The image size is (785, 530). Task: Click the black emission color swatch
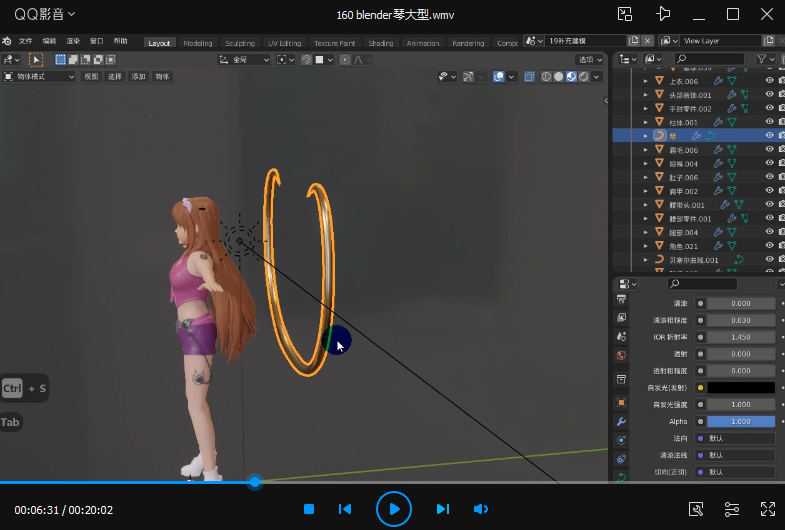pos(740,387)
